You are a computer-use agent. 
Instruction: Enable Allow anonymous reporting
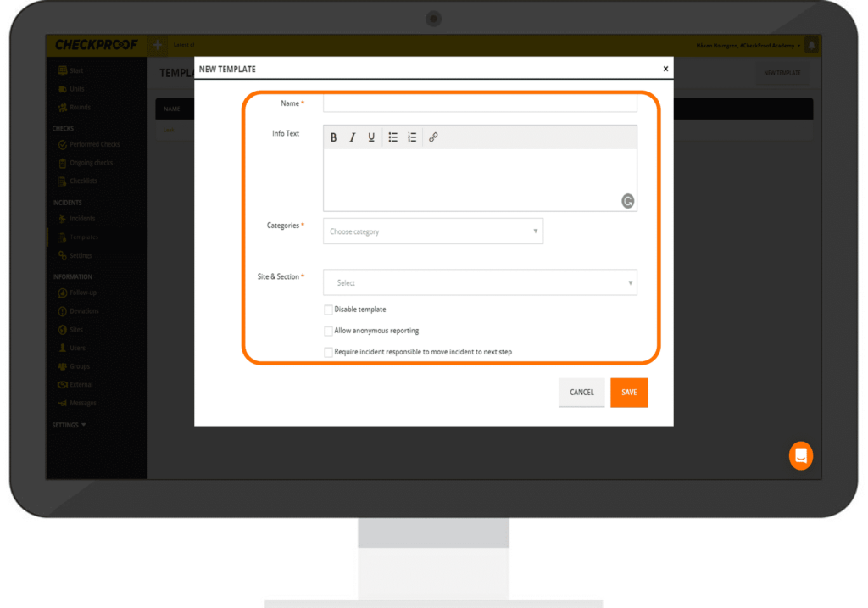(x=329, y=332)
